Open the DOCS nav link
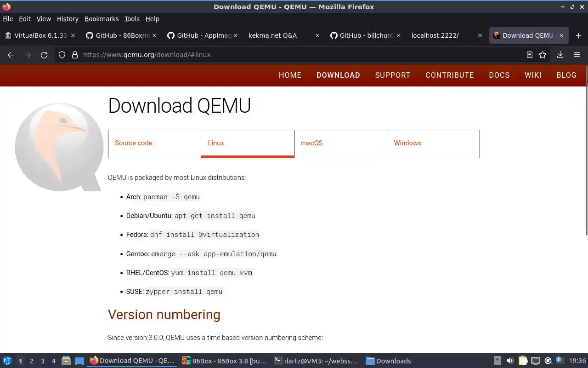Image resolution: width=588 pixels, height=368 pixels. 499,75
